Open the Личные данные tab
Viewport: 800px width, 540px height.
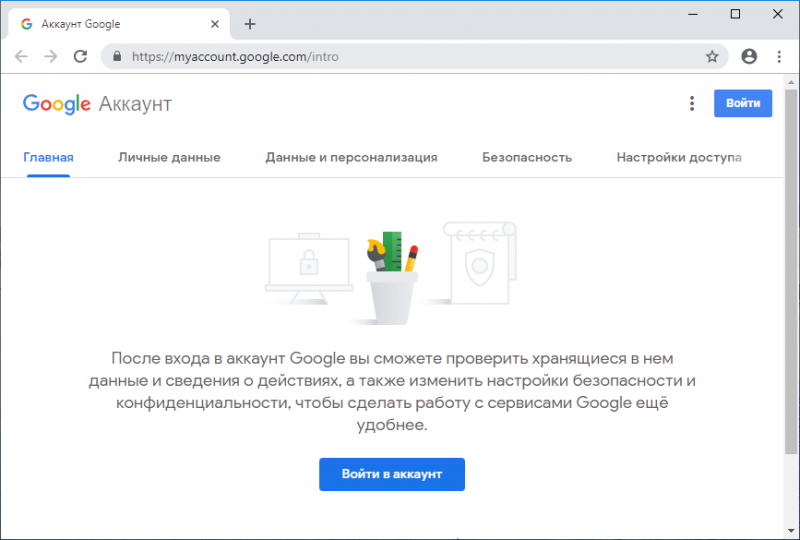[x=169, y=158]
